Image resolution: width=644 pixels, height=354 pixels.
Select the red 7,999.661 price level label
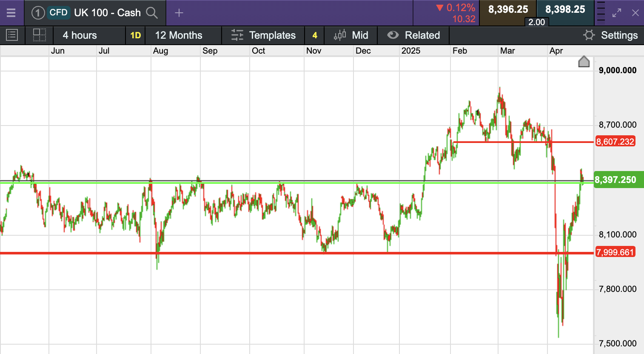615,252
